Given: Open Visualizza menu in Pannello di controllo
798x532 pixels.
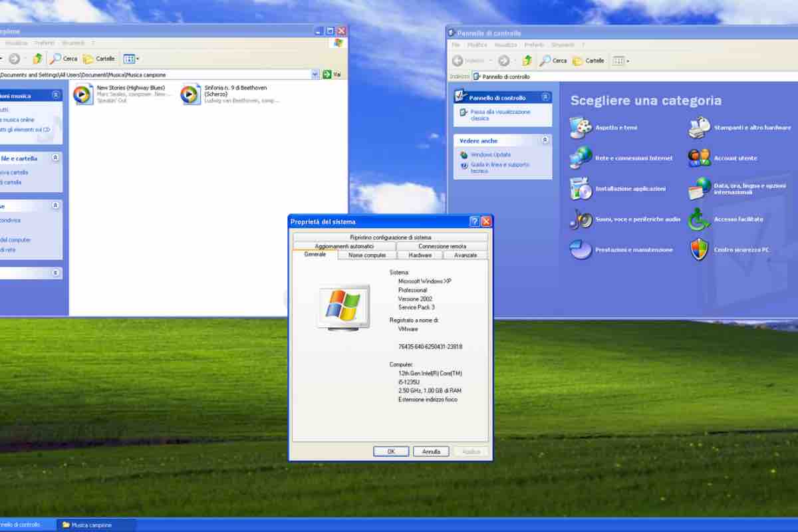Looking at the screenshot, I should point(505,45).
